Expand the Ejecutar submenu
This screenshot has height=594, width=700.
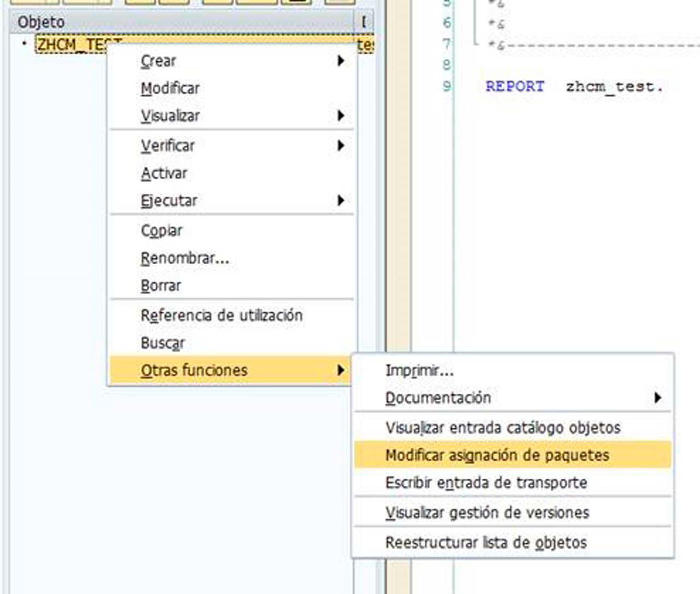tap(170, 200)
